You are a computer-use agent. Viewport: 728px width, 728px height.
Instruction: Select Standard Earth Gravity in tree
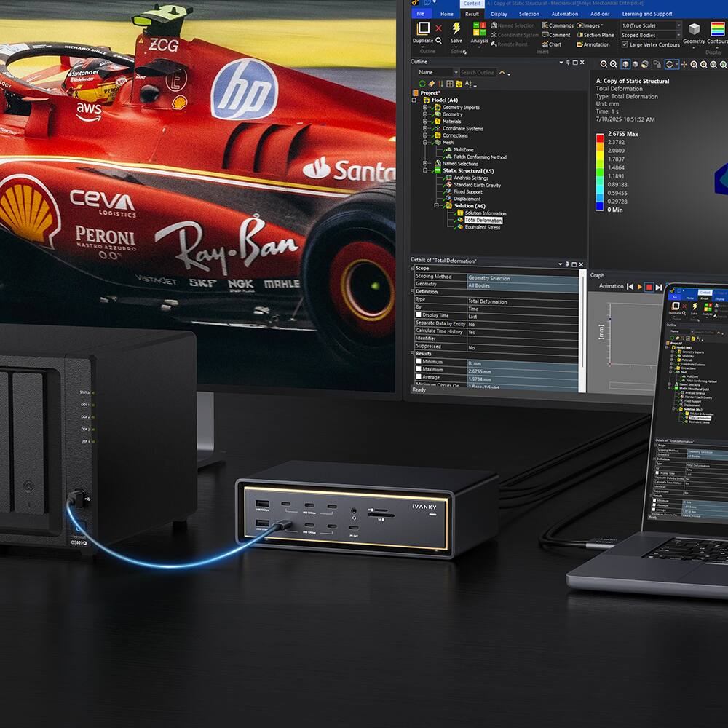[477, 185]
